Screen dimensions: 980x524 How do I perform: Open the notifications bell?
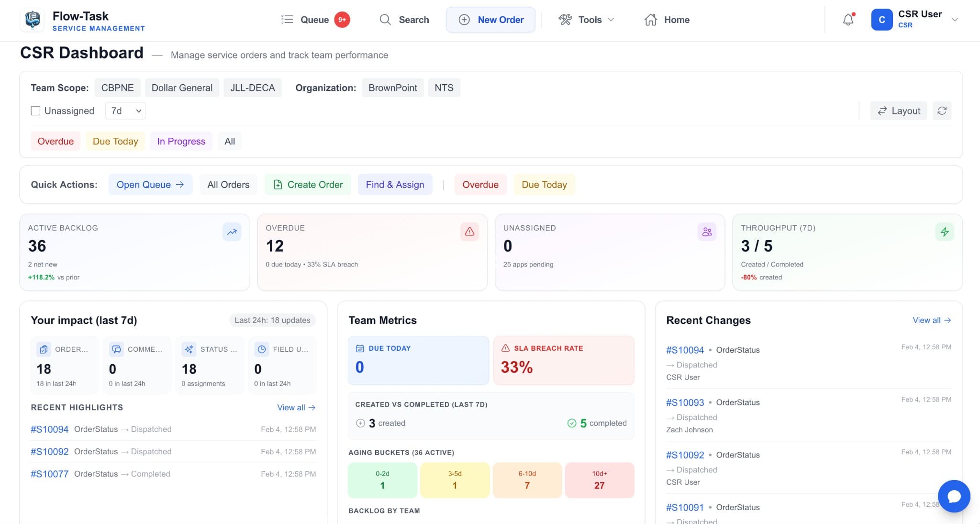[848, 20]
